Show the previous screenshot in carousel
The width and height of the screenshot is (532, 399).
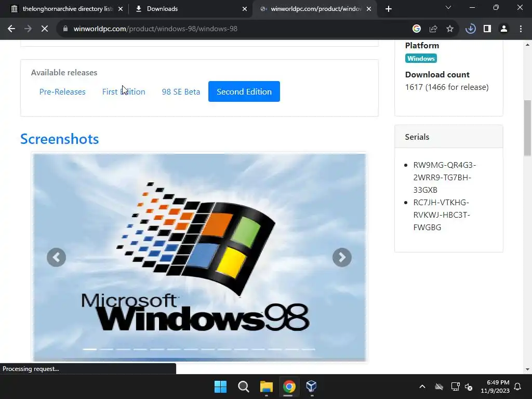(56, 258)
